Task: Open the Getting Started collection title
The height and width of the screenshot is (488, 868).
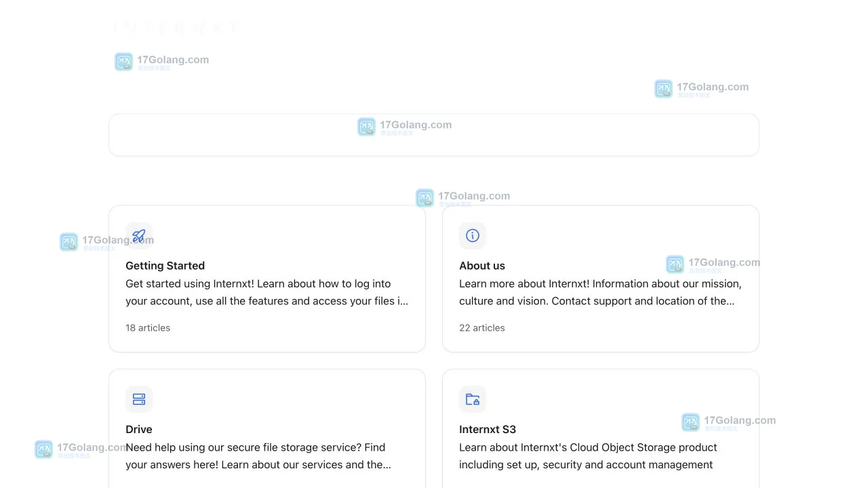Action: pos(165,266)
